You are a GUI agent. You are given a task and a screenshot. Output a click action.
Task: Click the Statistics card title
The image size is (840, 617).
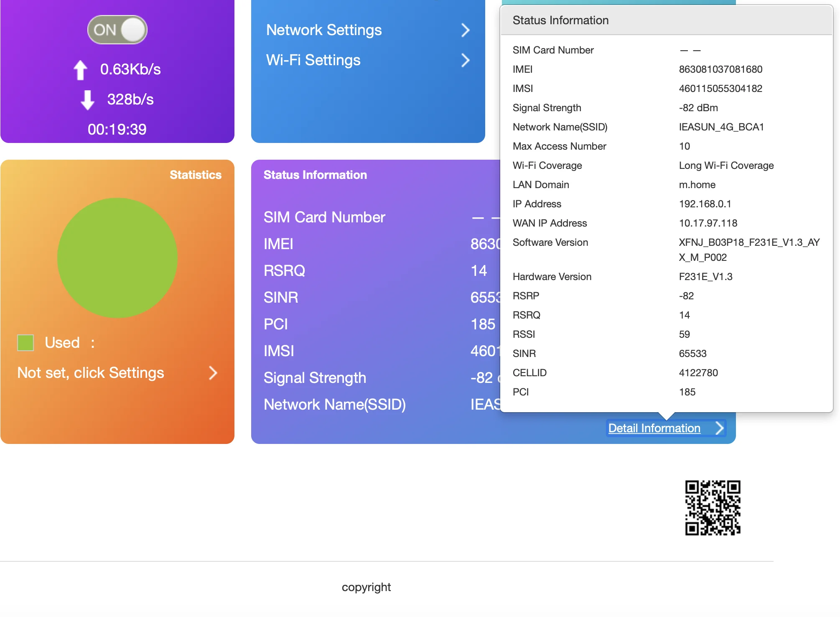pyautogui.click(x=195, y=175)
